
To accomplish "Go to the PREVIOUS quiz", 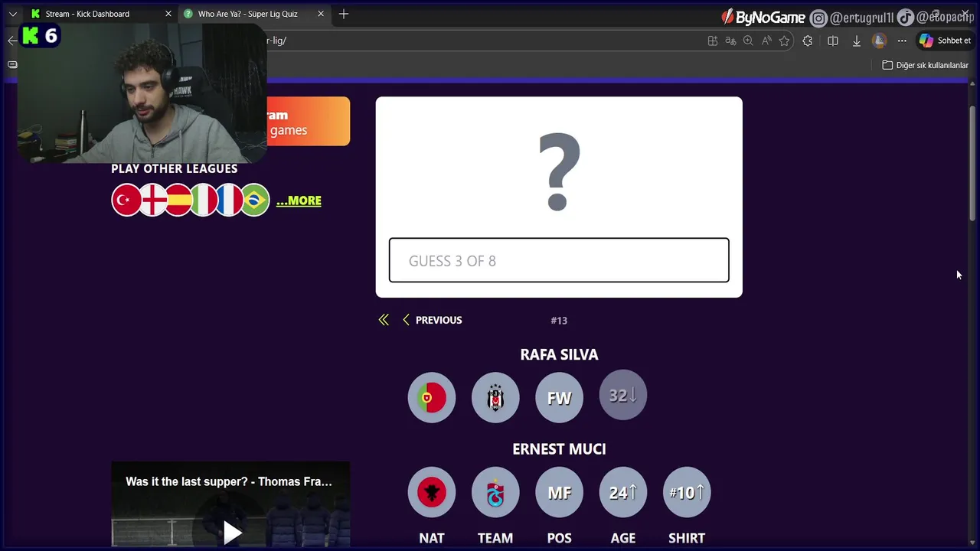I will tap(433, 320).
